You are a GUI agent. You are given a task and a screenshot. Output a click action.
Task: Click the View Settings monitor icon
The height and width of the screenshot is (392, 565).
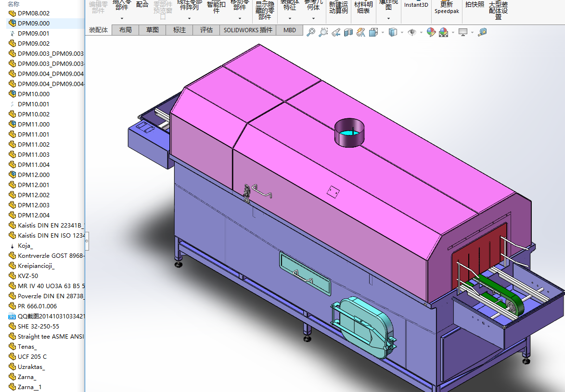tap(463, 32)
